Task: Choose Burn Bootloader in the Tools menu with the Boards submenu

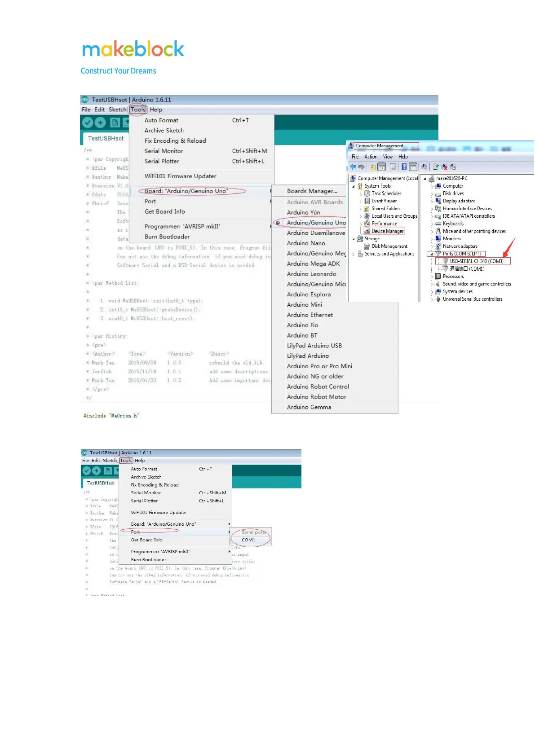Action: click(202, 237)
